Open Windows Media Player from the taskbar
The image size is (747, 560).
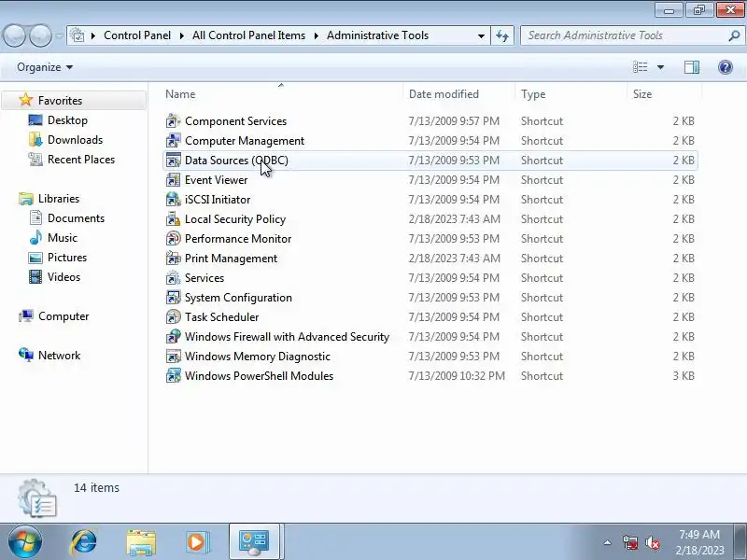pos(197,541)
